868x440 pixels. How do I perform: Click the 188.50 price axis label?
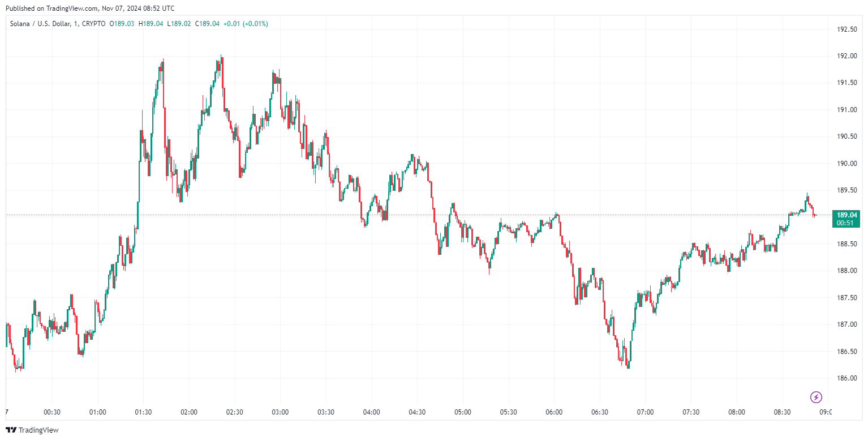click(847, 244)
